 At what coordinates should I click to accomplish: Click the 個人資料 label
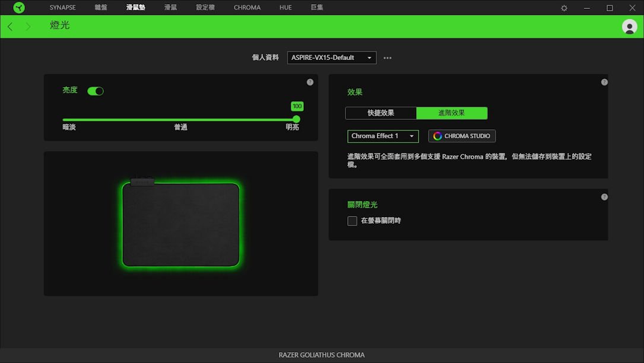point(265,58)
